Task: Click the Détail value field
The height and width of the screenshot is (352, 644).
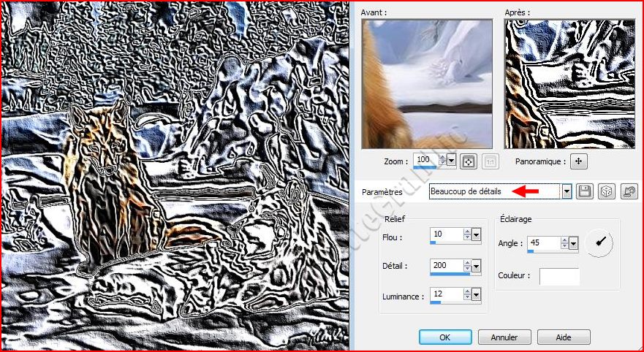Action: pos(446,265)
